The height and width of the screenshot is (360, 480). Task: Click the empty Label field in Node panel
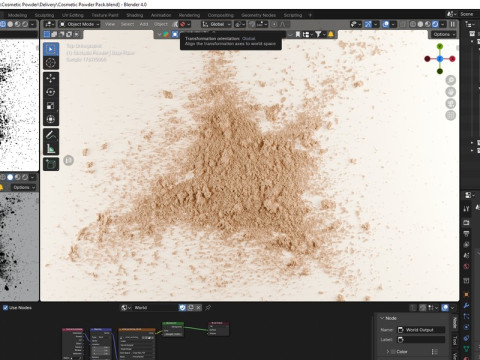(421, 340)
